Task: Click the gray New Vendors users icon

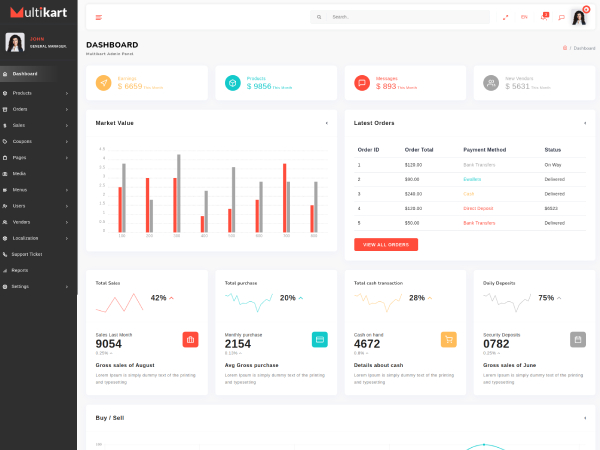Action: pyautogui.click(x=490, y=84)
